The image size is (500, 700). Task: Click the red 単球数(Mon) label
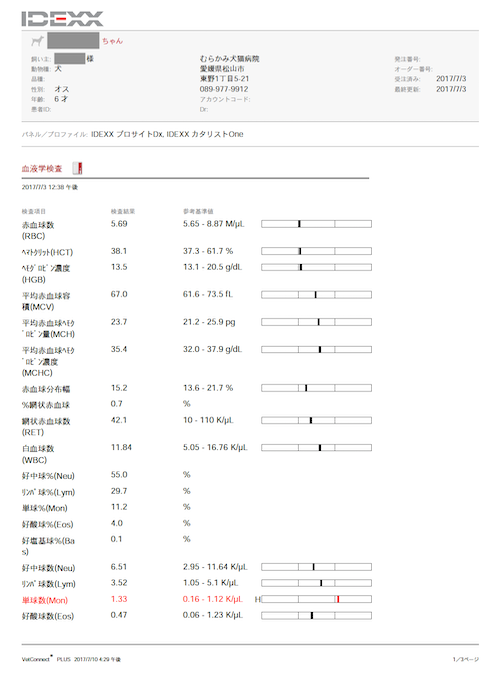click(45, 600)
